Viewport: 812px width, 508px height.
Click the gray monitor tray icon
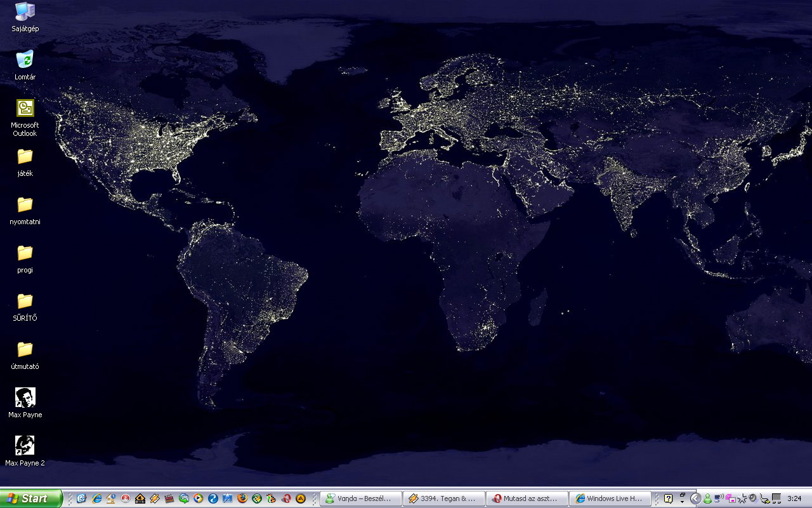[776, 498]
